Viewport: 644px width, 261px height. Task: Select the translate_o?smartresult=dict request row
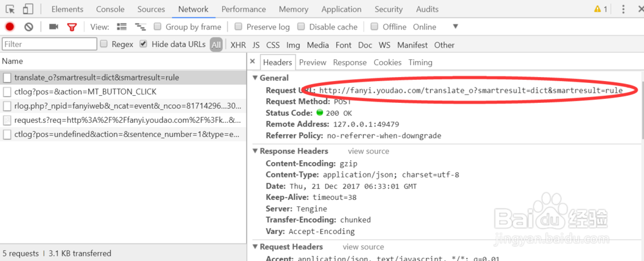click(123, 78)
